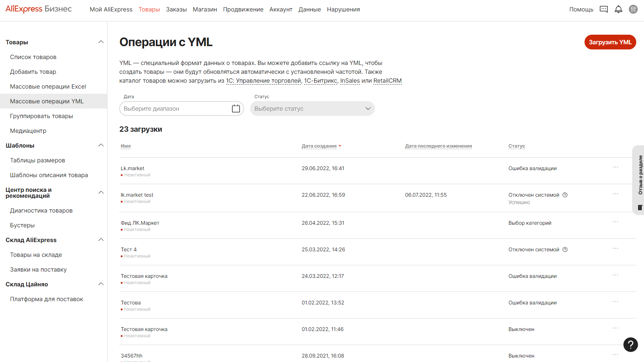Collapse the Шаблоны sidebar section

point(101,145)
